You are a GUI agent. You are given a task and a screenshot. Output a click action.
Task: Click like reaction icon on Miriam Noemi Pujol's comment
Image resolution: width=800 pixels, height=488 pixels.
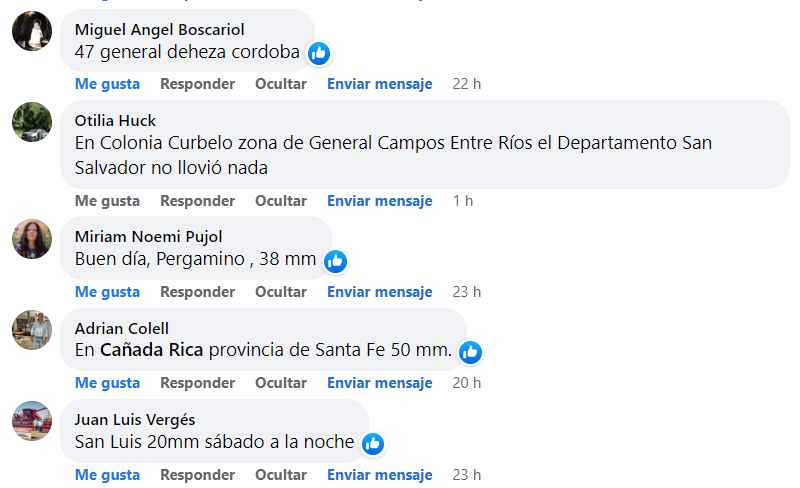click(335, 261)
